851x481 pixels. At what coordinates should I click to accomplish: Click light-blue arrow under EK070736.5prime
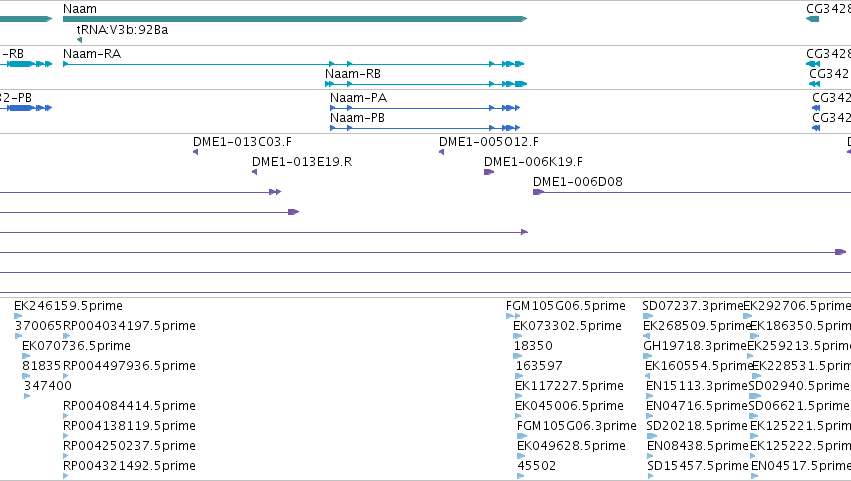tap(26, 356)
